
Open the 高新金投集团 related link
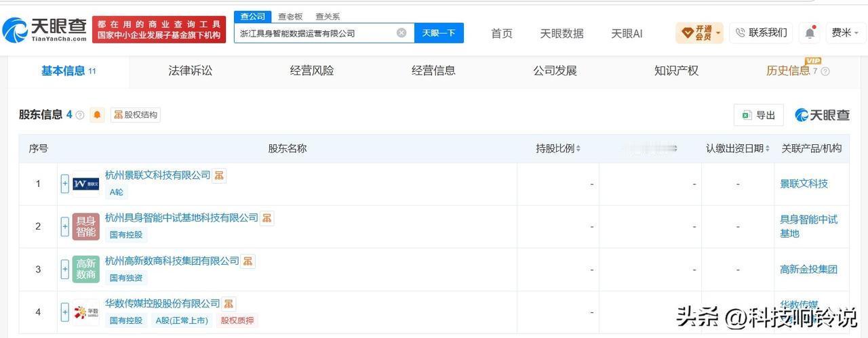(x=808, y=269)
